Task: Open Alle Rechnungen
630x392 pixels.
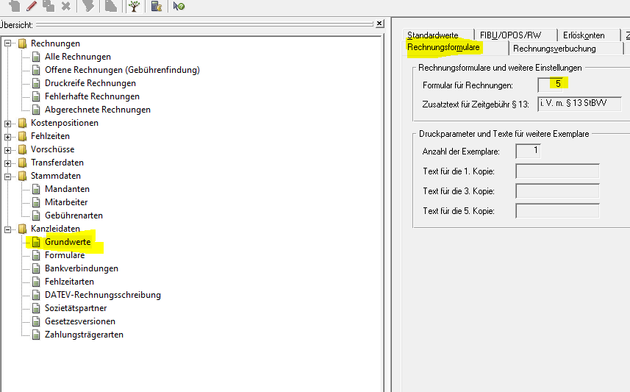Action: (x=78, y=57)
